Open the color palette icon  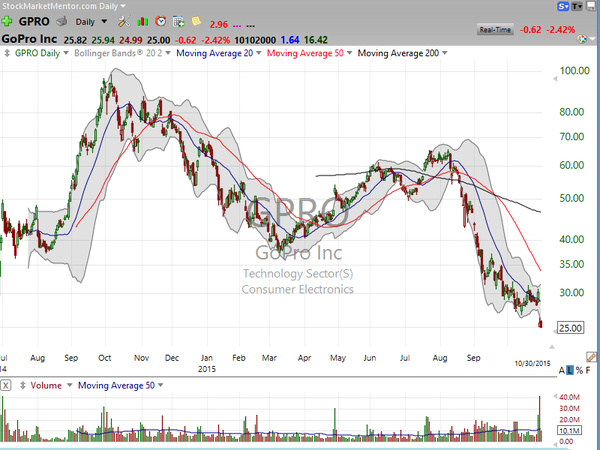coord(582,39)
